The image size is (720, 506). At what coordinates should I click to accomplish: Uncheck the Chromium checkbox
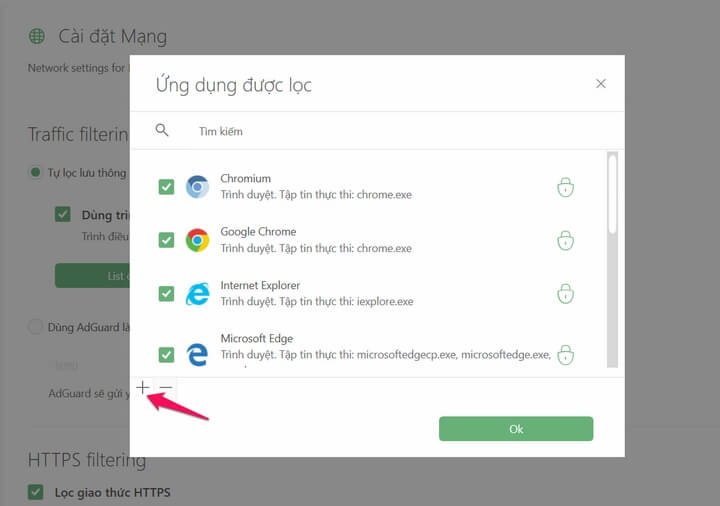tap(166, 187)
